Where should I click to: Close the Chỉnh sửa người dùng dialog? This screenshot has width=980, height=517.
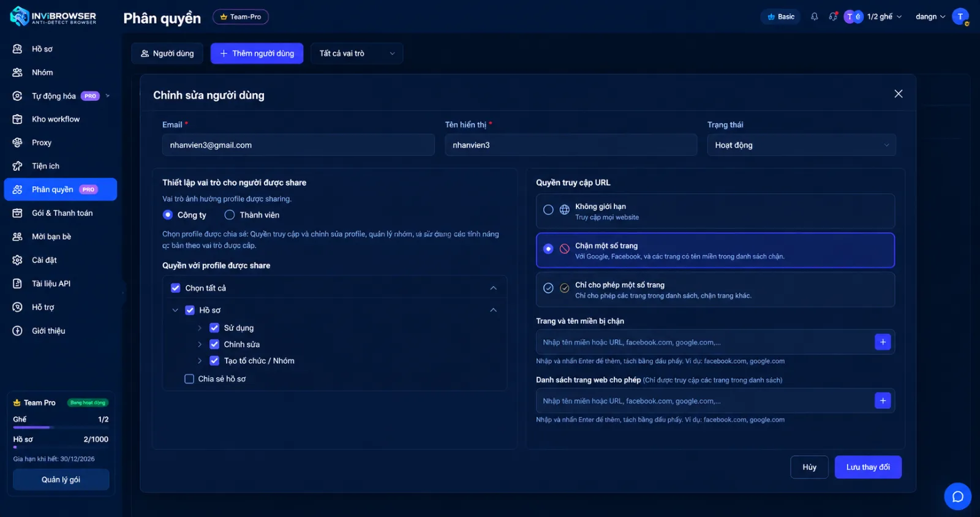pos(898,94)
